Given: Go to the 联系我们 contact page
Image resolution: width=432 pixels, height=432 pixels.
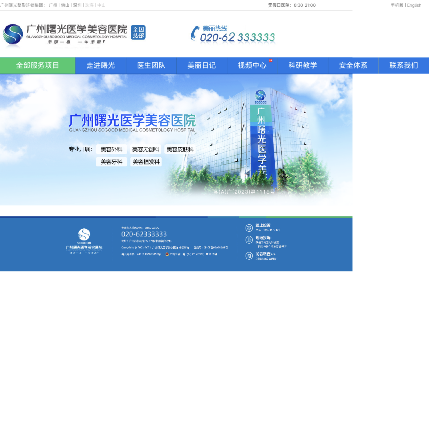Looking at the screenshot, I should coord(404,65).
